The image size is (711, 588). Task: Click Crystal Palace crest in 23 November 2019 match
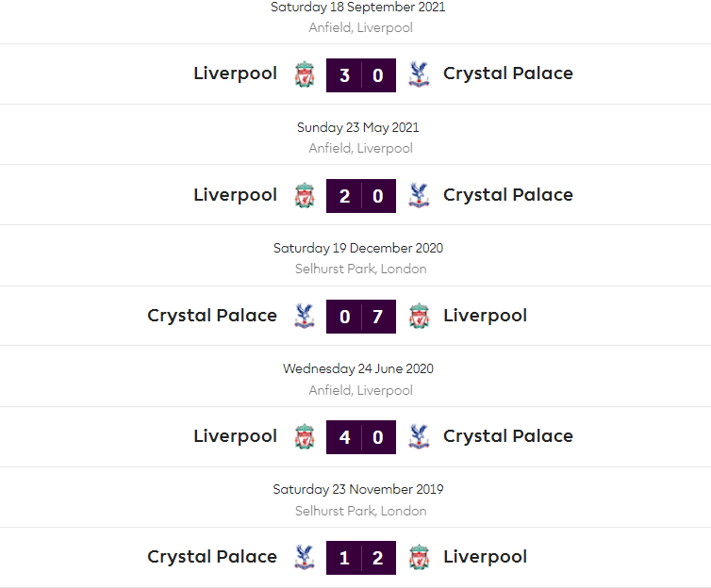(x=304, y=557)
